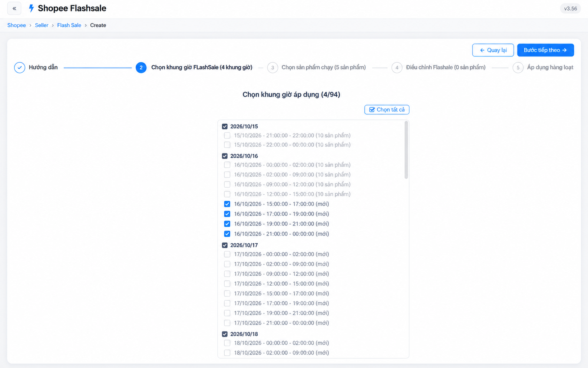
Task: Click the time slot list scrollbar thumb
Action: pos(406,150)
